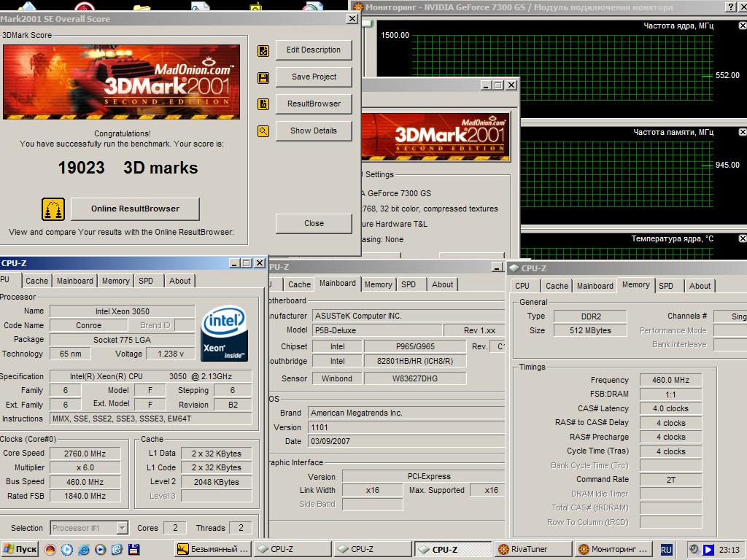Click the Command Rate value 2T
The image size is (747, 560).
point(670,480)
